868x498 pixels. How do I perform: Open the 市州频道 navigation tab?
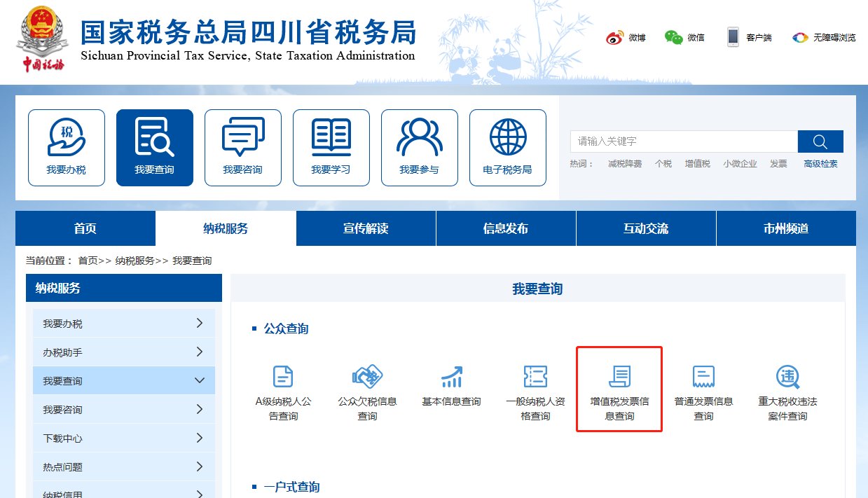coord(785,228)
